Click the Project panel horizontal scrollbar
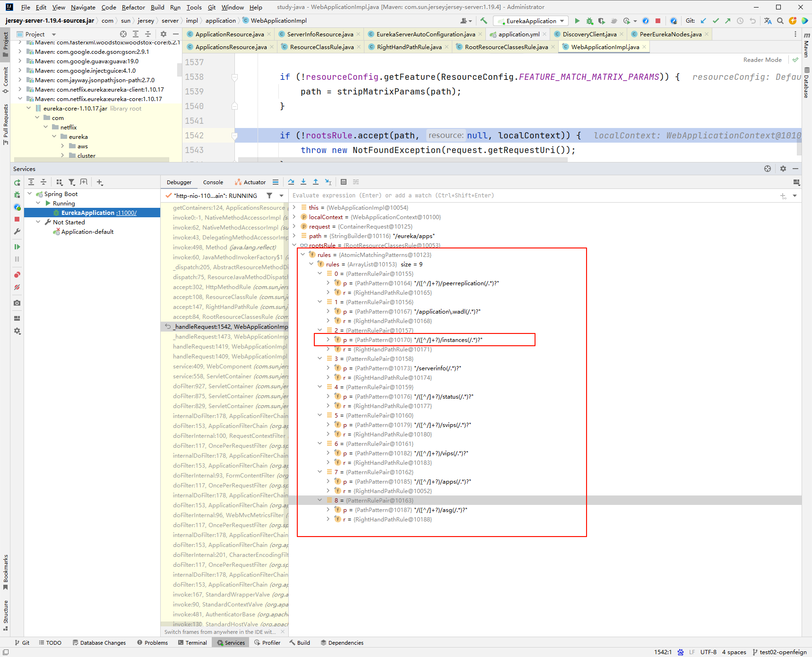The height and width of the screenshot is (657, 812). pyautogui.click(x=92, y=160)
